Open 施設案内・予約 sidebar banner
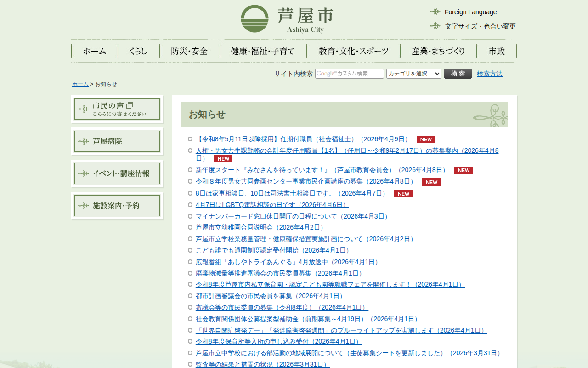Image resolution: width=588 pixels, height=368 pixels. 117,206
